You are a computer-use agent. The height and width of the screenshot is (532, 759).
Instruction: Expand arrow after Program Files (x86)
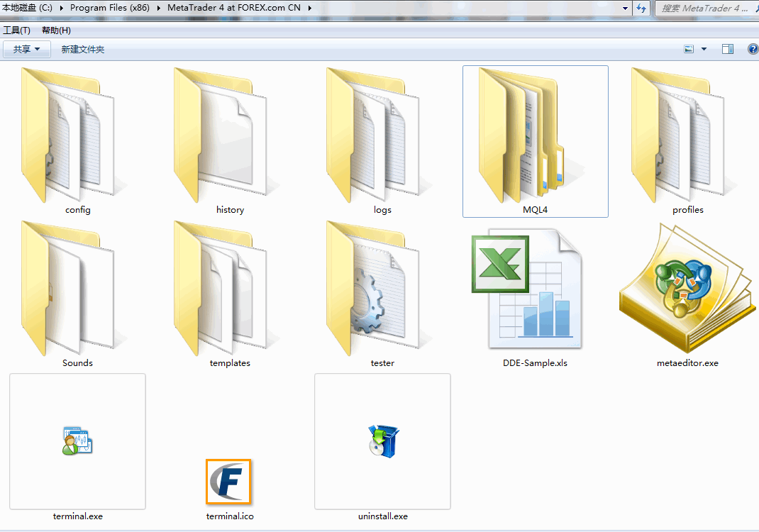tap(158, 8)
